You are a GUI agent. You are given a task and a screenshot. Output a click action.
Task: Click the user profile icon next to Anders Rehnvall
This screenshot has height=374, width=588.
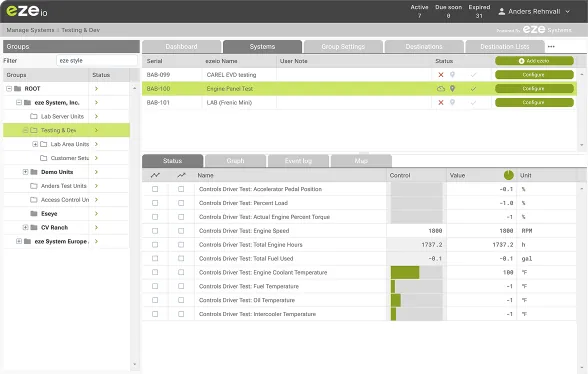(x=501, y=12)
